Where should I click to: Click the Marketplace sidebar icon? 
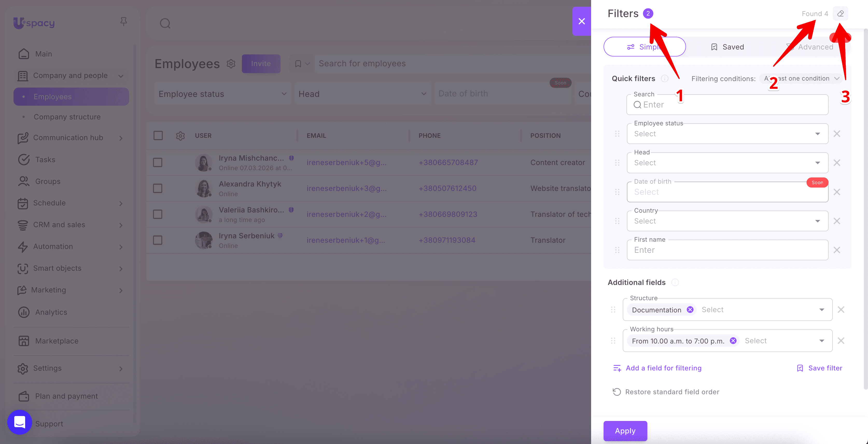click(24, 341)
